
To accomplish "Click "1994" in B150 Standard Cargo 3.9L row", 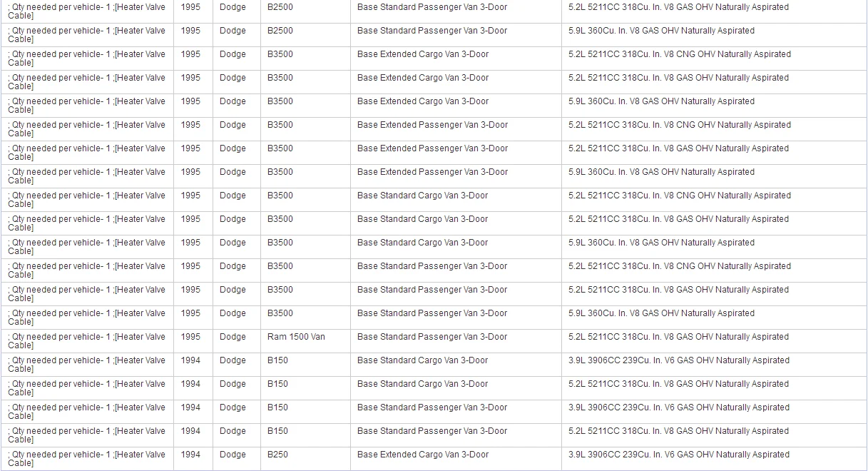I will (190, 360).
